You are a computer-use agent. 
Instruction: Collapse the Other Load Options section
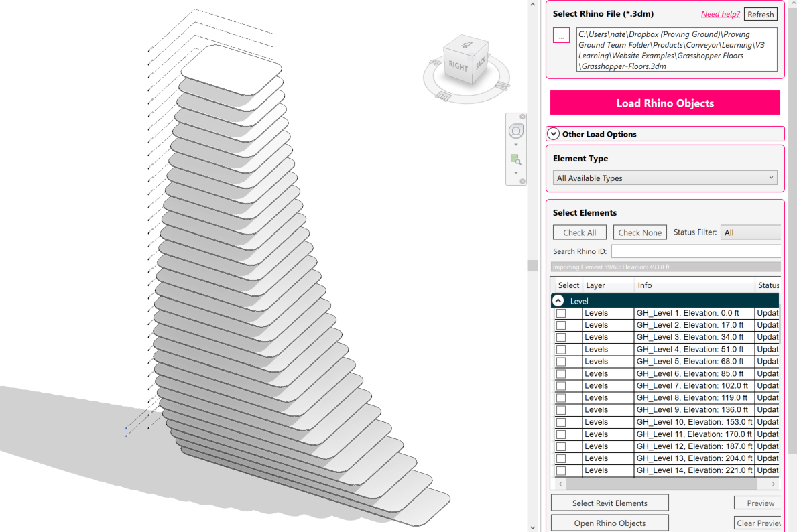[x=553, y=133]
